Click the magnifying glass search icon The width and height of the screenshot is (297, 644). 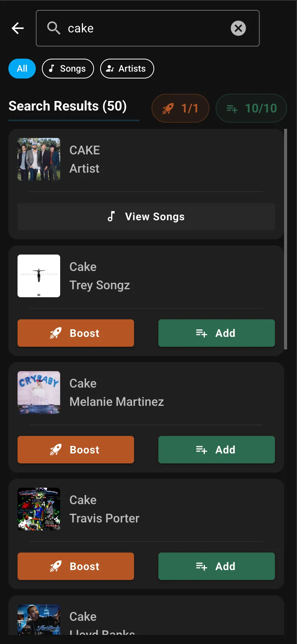pos(53,28)
